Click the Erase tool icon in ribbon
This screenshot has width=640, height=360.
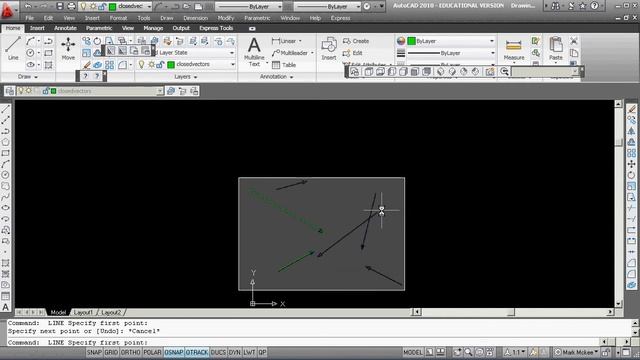[87, 64]
